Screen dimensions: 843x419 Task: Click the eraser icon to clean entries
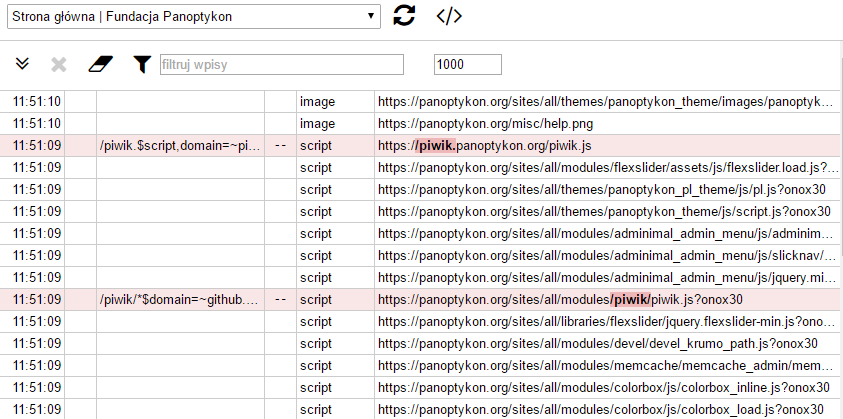[101, 65]
